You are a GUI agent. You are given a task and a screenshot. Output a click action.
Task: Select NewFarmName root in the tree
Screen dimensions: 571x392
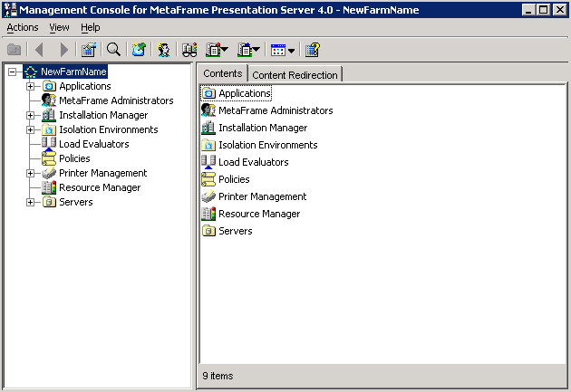(73, 72)
